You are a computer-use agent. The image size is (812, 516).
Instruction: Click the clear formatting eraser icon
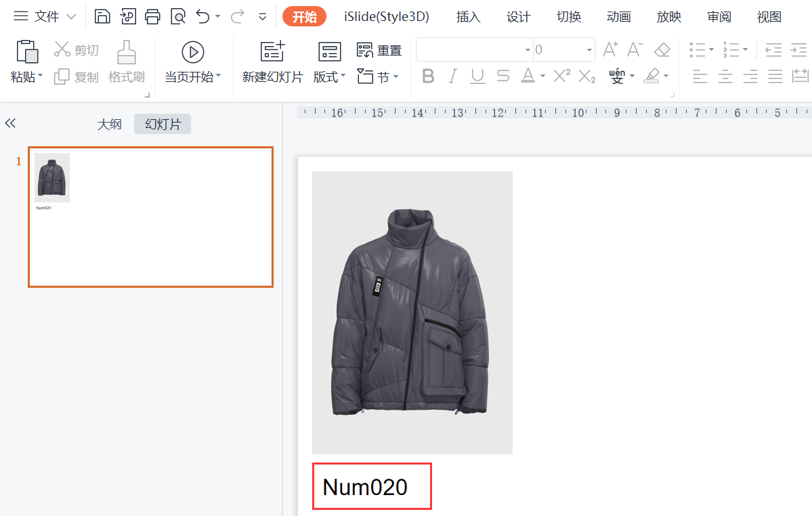[x=662, y=49]
